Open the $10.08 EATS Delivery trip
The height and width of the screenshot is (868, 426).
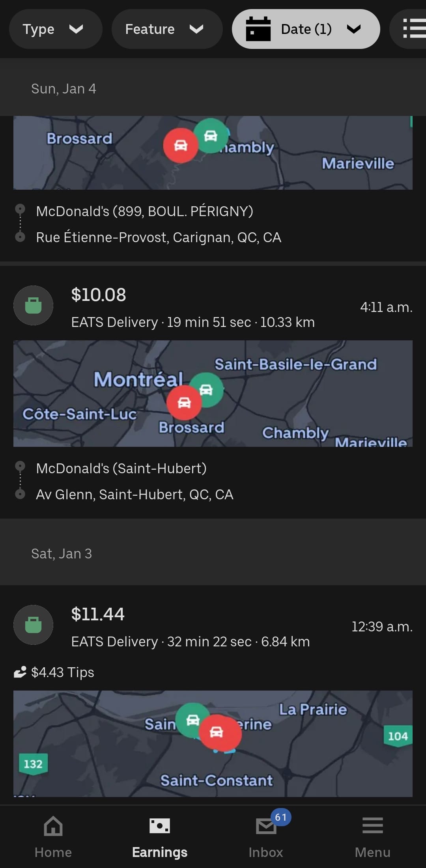[x=193, y=308]
